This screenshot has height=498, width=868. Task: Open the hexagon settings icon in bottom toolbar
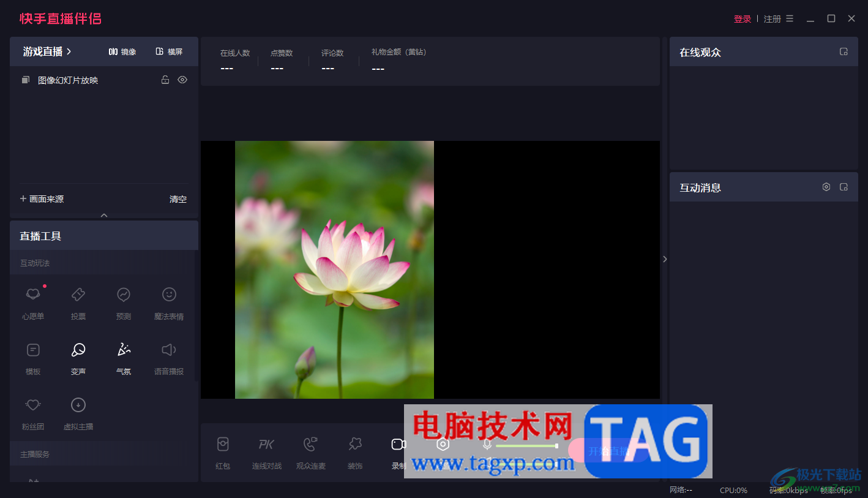[x=443, y=445]
